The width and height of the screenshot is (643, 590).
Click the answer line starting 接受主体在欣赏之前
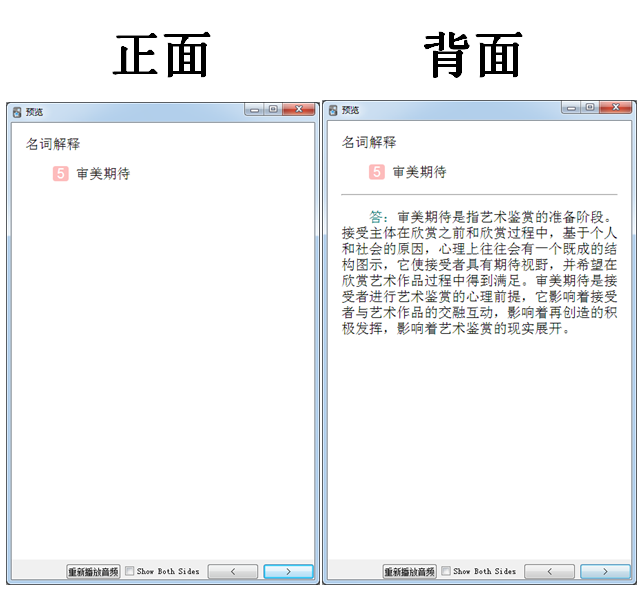pos(479,233)
